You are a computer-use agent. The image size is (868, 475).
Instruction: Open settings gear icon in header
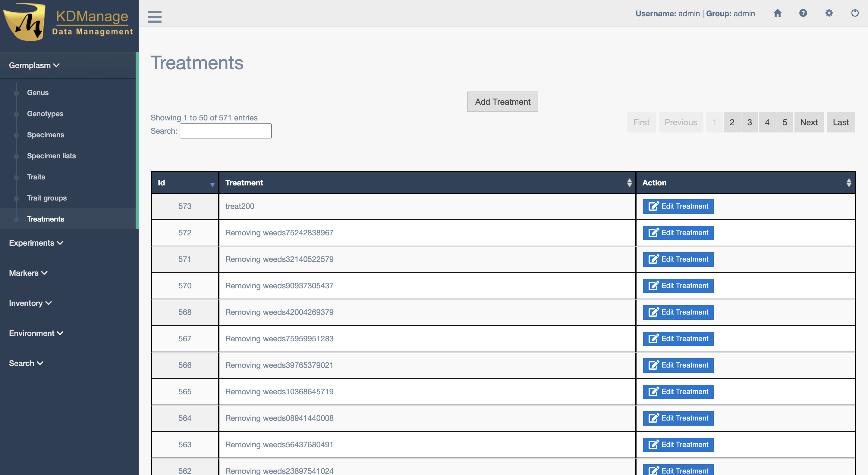click(829, 14)
